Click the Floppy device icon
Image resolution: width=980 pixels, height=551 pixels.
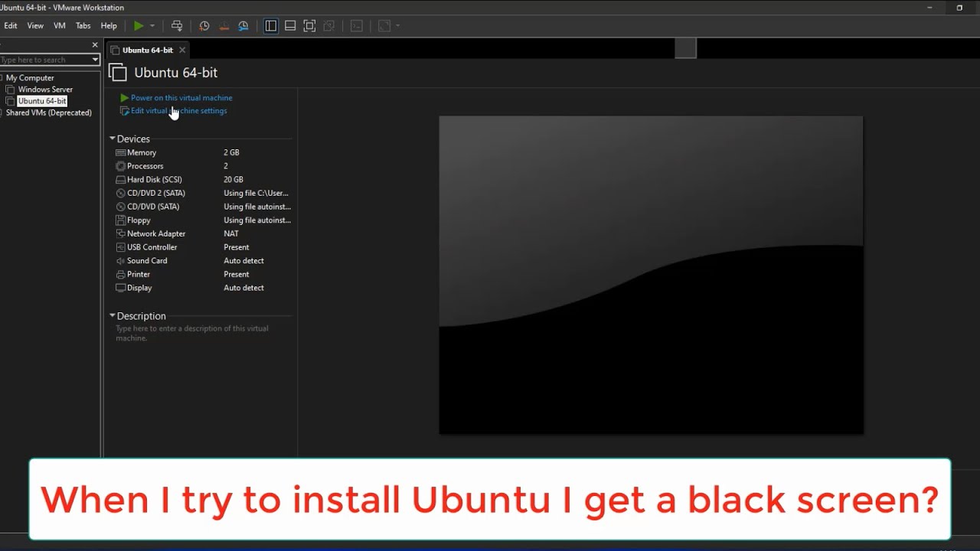click(x=120, y=220)
